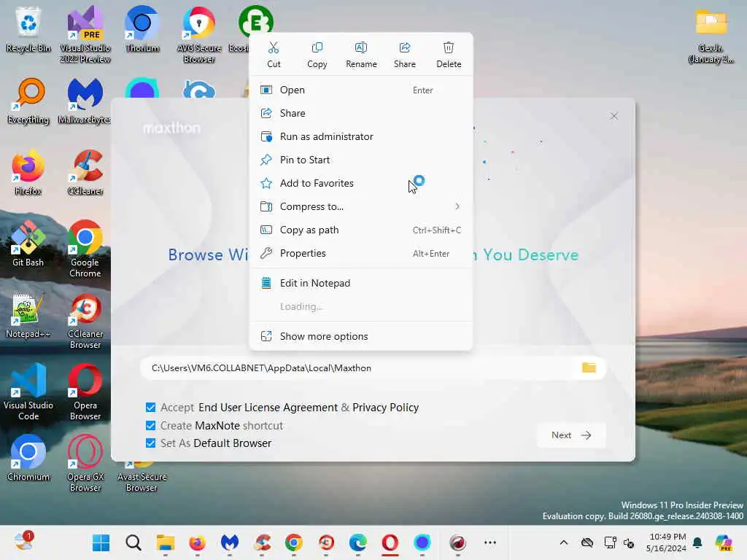Select the Chromium desktop icon
Image resolution: width=747 pixels, height=560 pixels.
coord(28,458)
